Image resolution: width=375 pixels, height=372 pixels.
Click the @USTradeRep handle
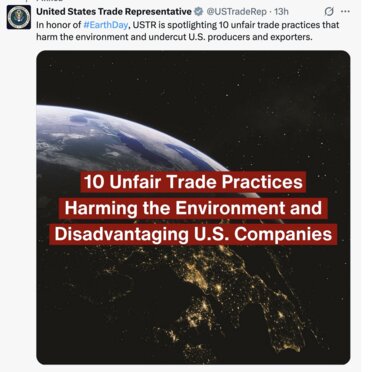(237, 12)
